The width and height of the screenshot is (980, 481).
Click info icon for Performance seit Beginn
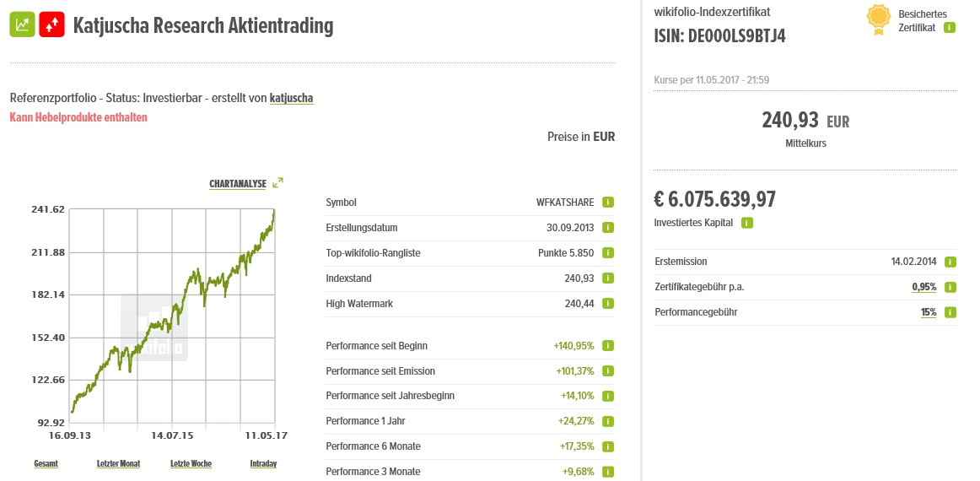[608, 345]
